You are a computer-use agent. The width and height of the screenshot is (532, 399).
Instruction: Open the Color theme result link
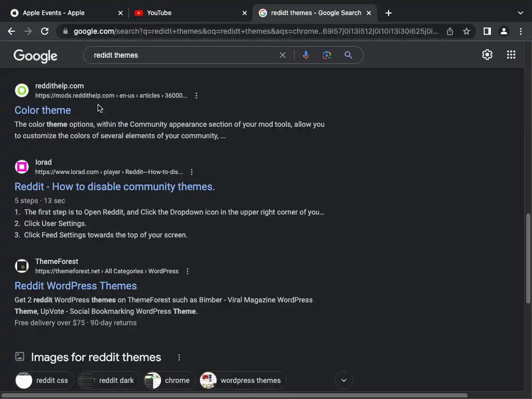tap(43, 110)
